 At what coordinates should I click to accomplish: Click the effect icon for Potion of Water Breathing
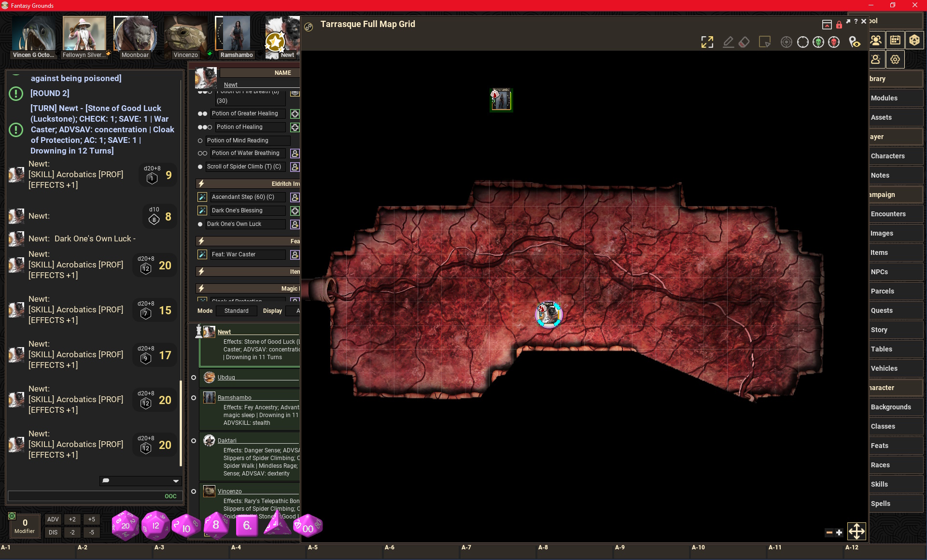[x=295, y=153]
